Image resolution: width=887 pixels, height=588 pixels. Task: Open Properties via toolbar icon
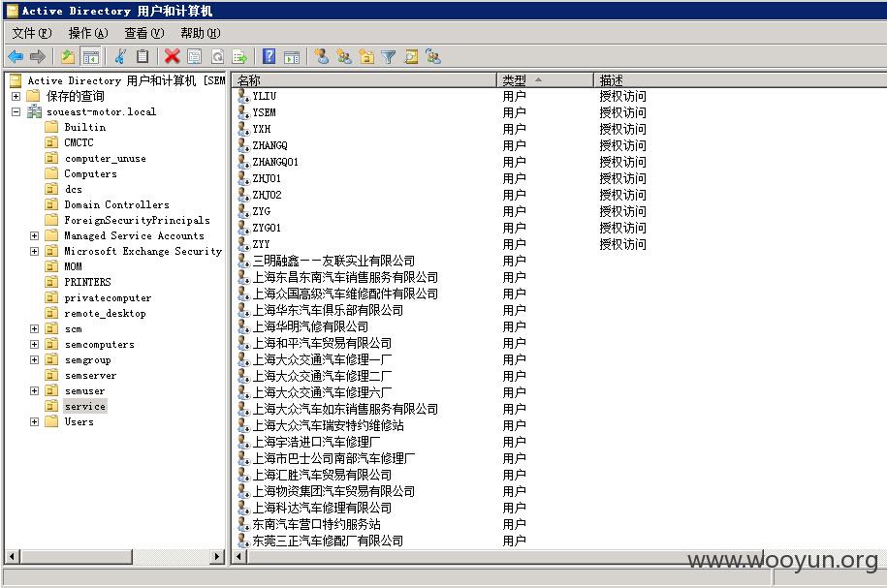click(x=195, y=56)
